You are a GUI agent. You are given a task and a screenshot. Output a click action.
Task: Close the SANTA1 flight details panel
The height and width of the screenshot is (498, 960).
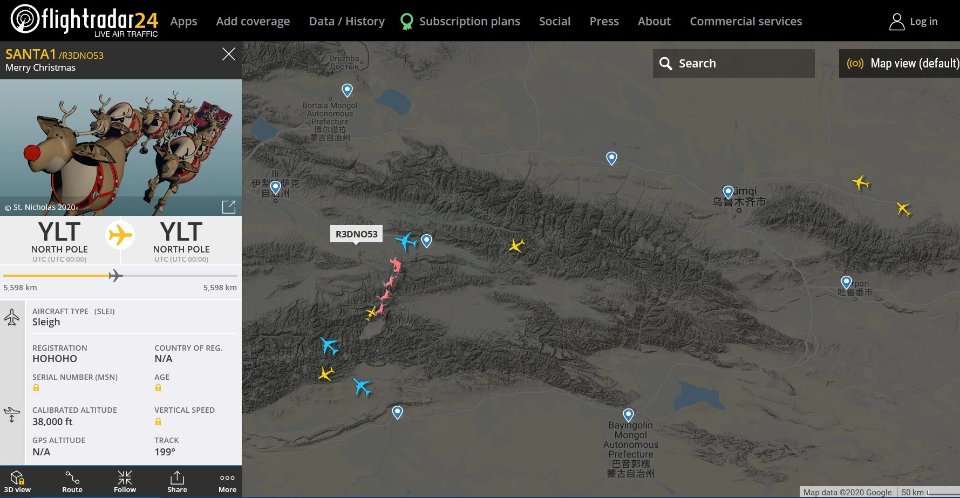228,54
